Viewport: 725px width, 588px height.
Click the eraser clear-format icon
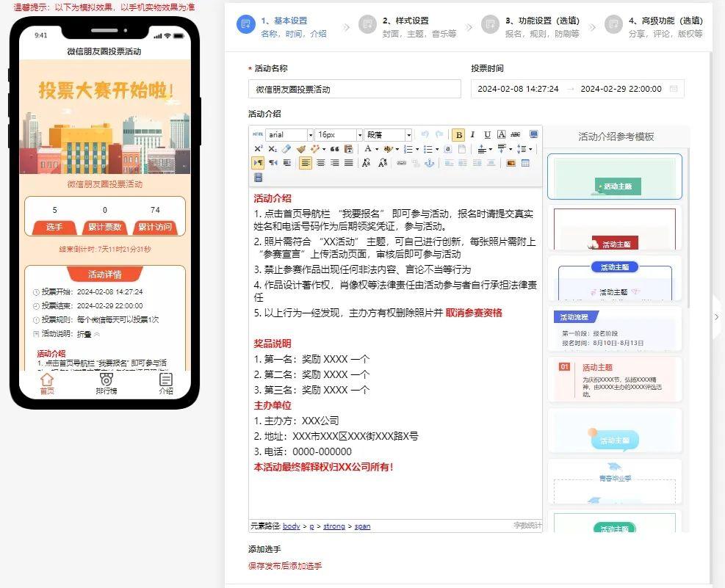[x=286, y=149]
